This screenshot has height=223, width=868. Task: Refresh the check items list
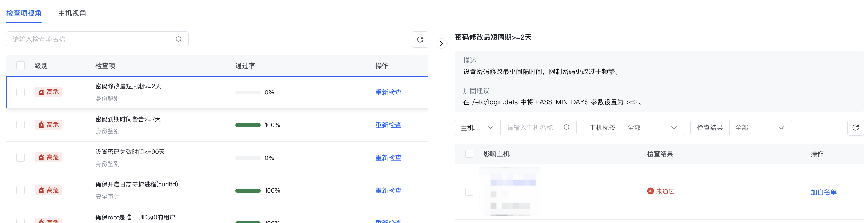[420, 40]
